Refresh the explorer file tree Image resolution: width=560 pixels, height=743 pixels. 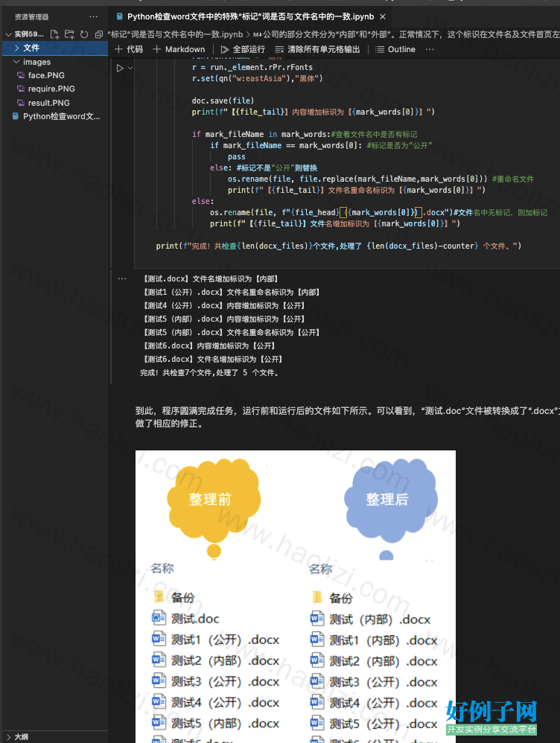[x=84, y=34]
